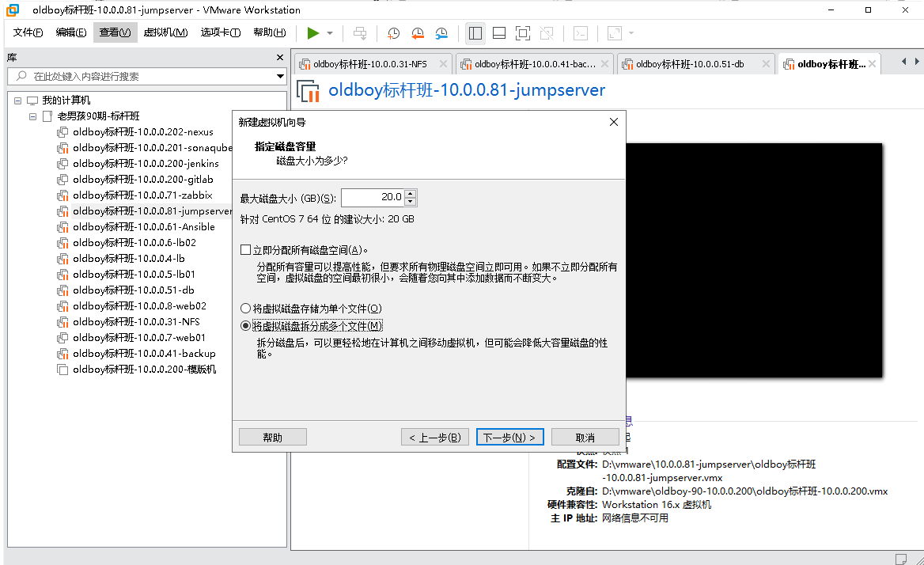The width and height of the screenshot is (924, 565).
Task: Click the green power on play icon
Action: pos(313,33)
